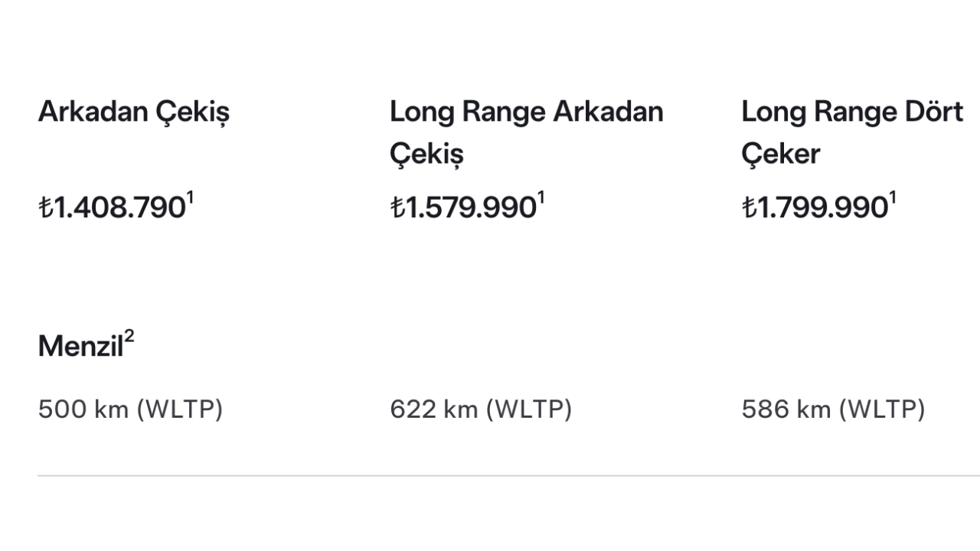Click the ₺1.408.790 price

pos(112,208)
